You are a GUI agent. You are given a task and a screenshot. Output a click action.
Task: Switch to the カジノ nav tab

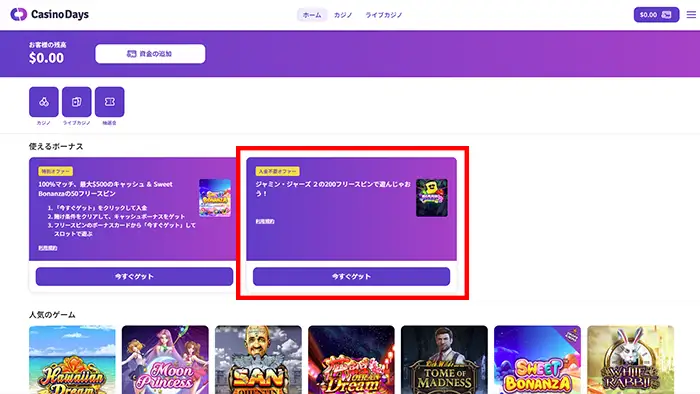343,15
